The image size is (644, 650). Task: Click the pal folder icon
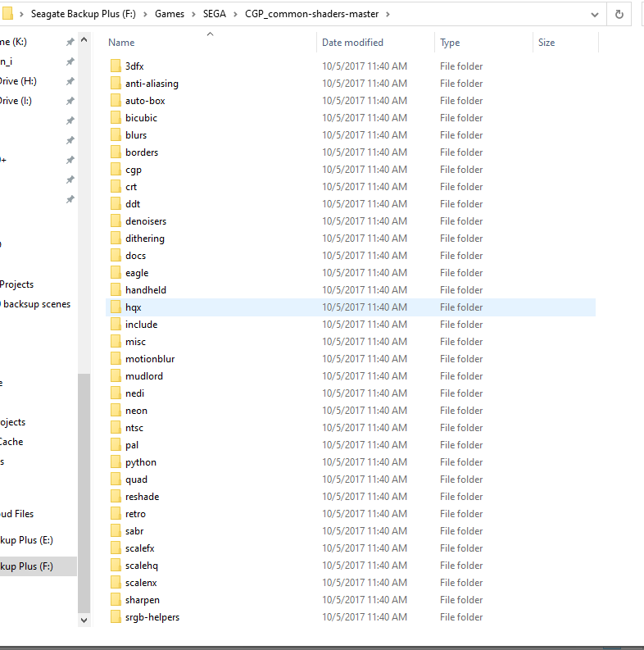pos(116,445)
